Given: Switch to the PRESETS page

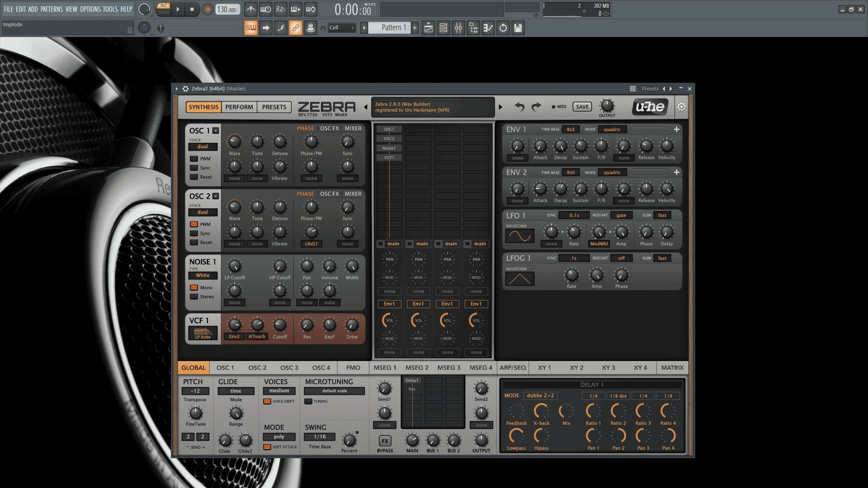Looking at the screenshot, I should (x=274, y=107).
